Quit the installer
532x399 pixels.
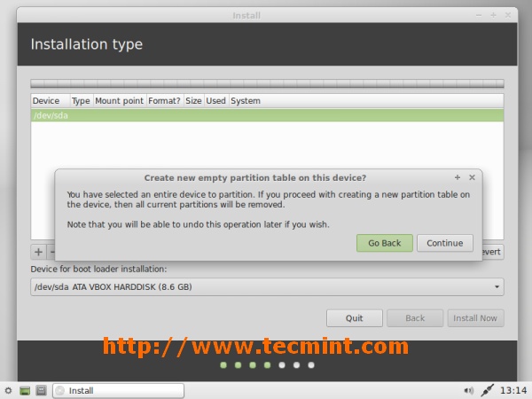(x=355, y=318)
